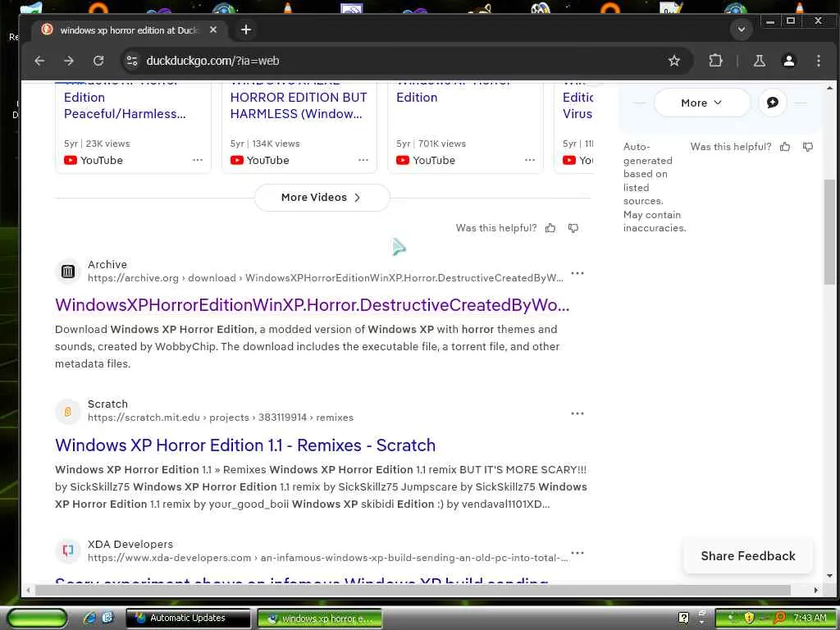Click the security shield tray icon
This screenshot has width=840, height=630.
(x=749, y=618)
